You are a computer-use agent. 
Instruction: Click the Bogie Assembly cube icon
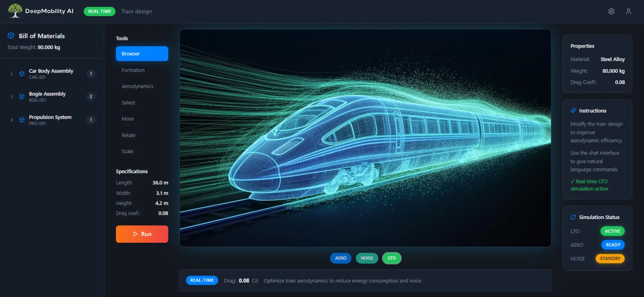(22, 96)
